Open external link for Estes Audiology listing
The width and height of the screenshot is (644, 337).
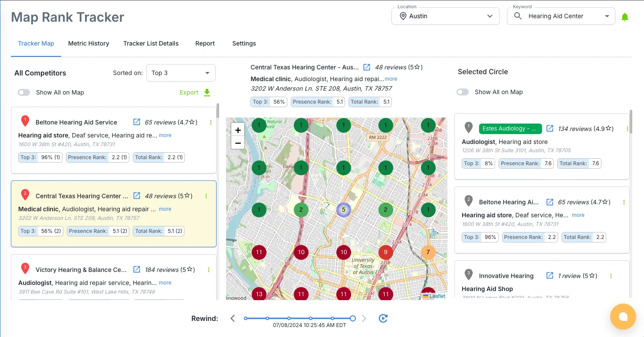[x=550, y=128]
